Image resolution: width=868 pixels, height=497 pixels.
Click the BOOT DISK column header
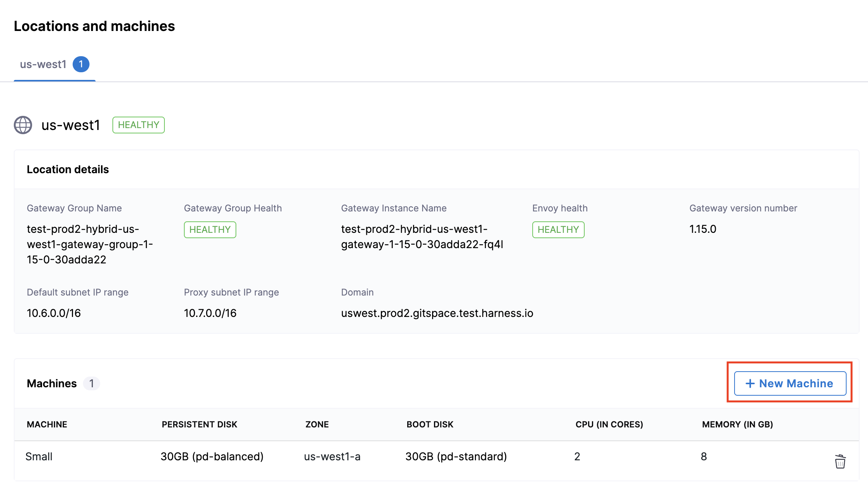click(x=430, y=424)
